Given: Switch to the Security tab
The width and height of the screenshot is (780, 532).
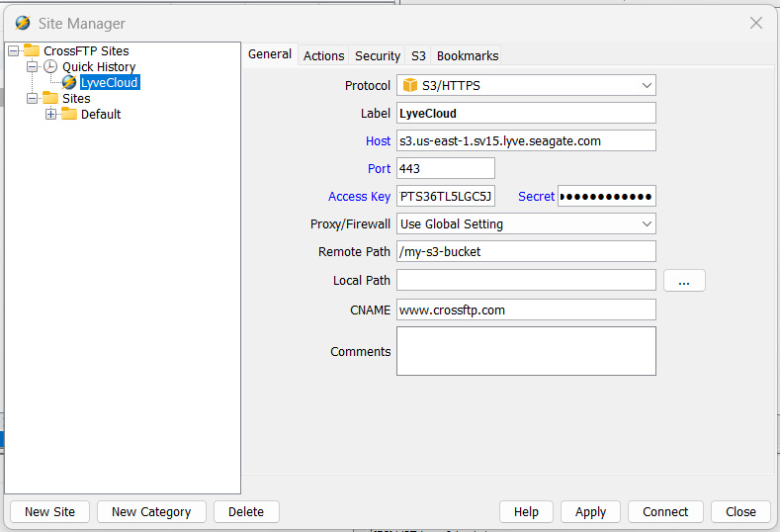Looking at the screenshot, I should [378, 56].
